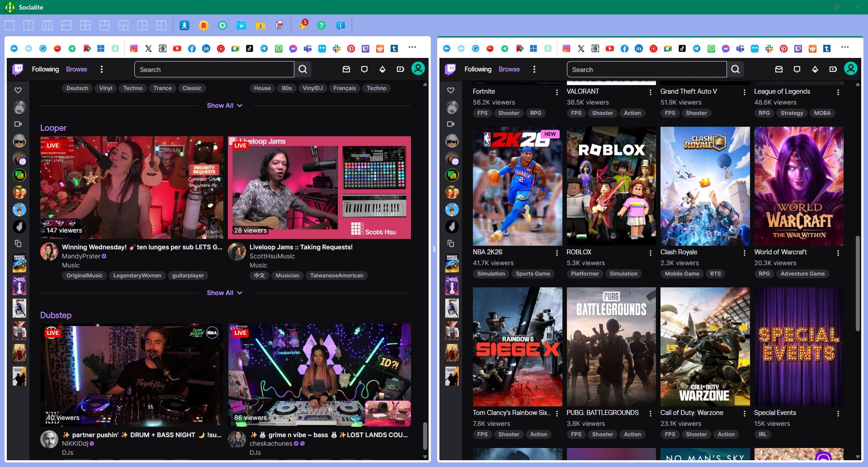Click the right pane vertical scrollbar thumb
This screenshot has height=467, width=868.
point(858,283)
